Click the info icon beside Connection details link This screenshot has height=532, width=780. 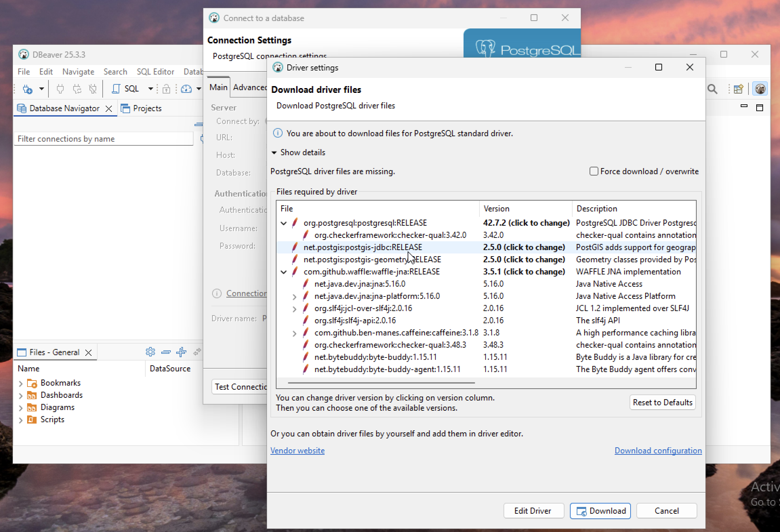(x=217, y=293)
